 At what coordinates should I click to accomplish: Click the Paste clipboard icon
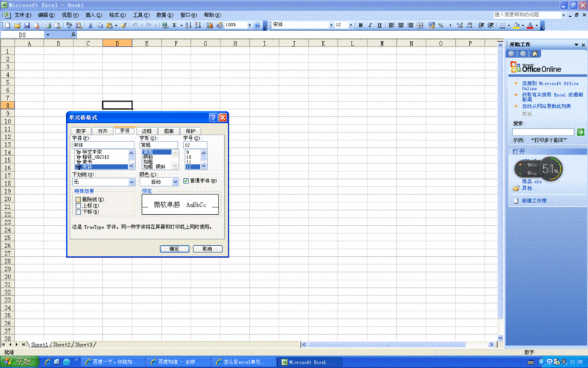pos(109,25)
